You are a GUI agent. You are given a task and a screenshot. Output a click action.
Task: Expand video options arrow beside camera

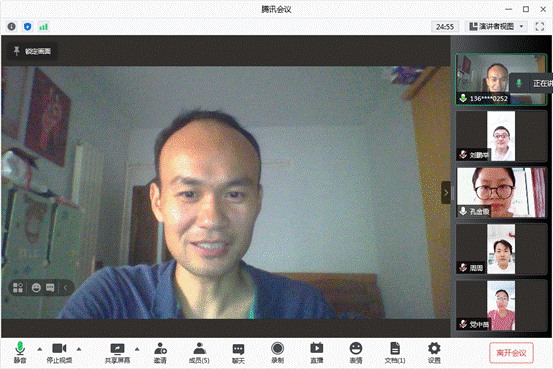tap(79, 349)
